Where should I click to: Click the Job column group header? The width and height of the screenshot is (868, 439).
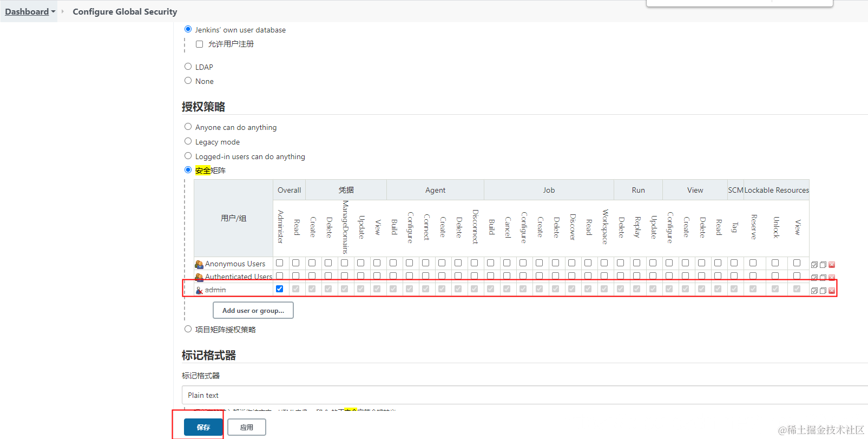(549, 190)
